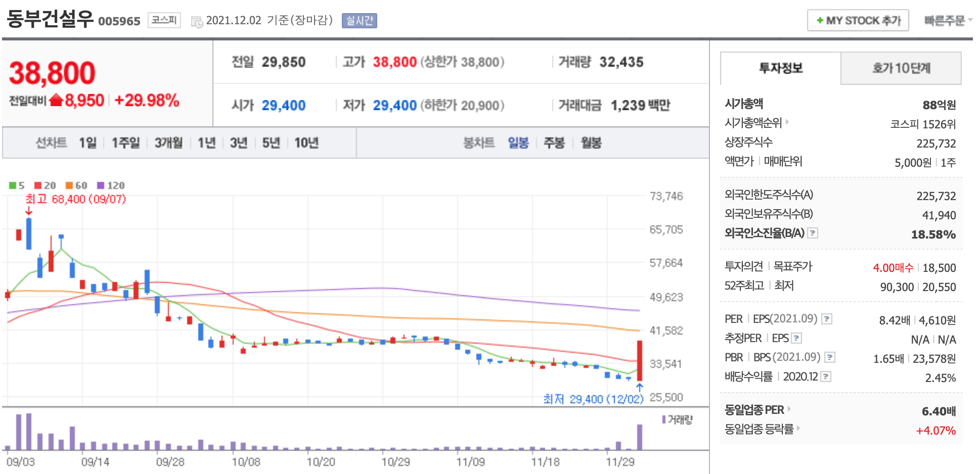The image size is (980, 474).
Task: Click the red 20-day moving average legend swatch
Action: (38, 185)
